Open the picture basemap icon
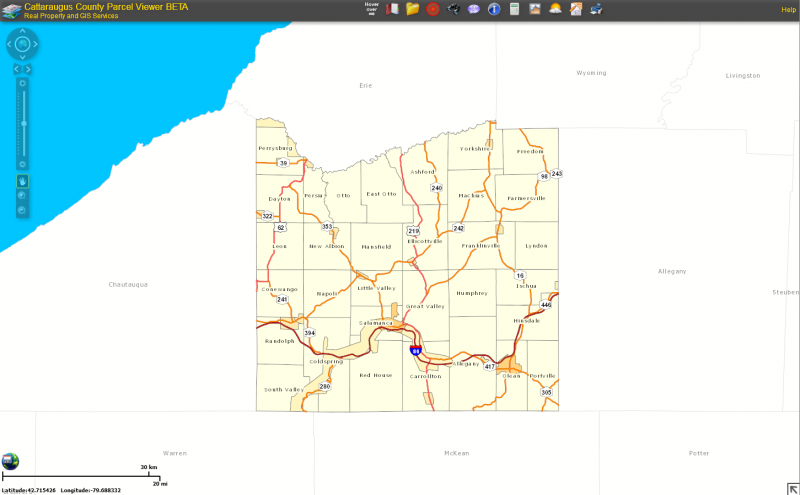 pos(535,9)
